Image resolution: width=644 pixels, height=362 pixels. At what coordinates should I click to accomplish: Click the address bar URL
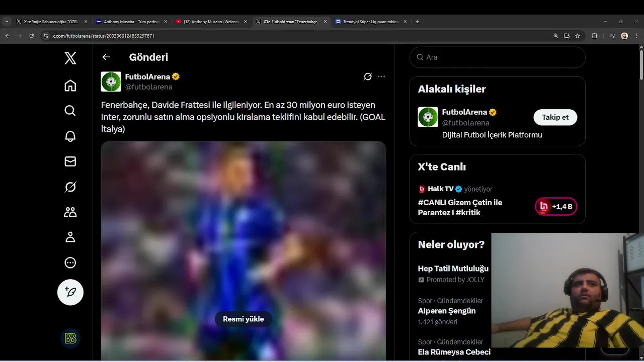[103, 36]
